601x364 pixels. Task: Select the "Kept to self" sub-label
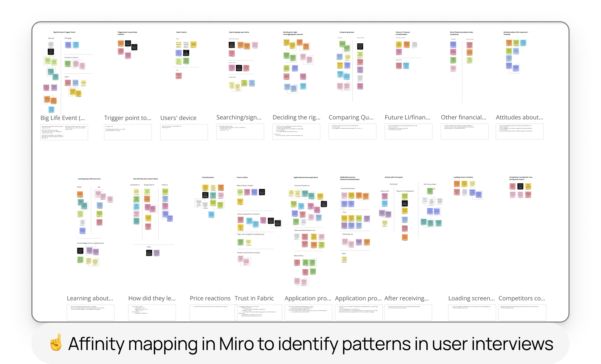click(x=385, y=191)
